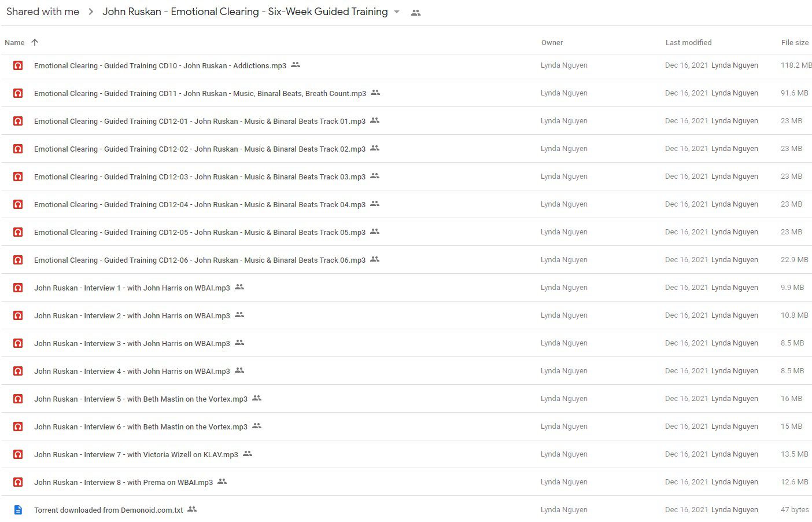The image size is (812, 522).
Task: Click shared icon beside Interview 7 with Victoria Wizell
Action: pos(248,454)
